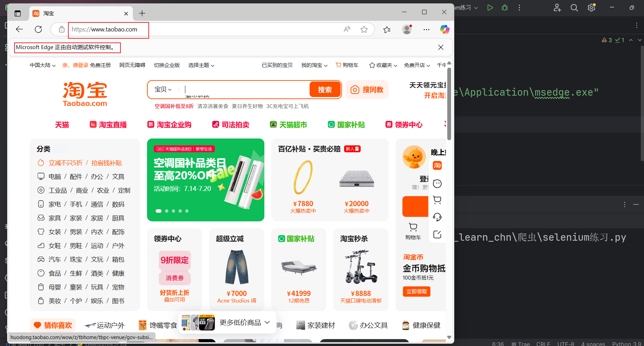Expand the 免费开店 dropdown

(417, 65)
